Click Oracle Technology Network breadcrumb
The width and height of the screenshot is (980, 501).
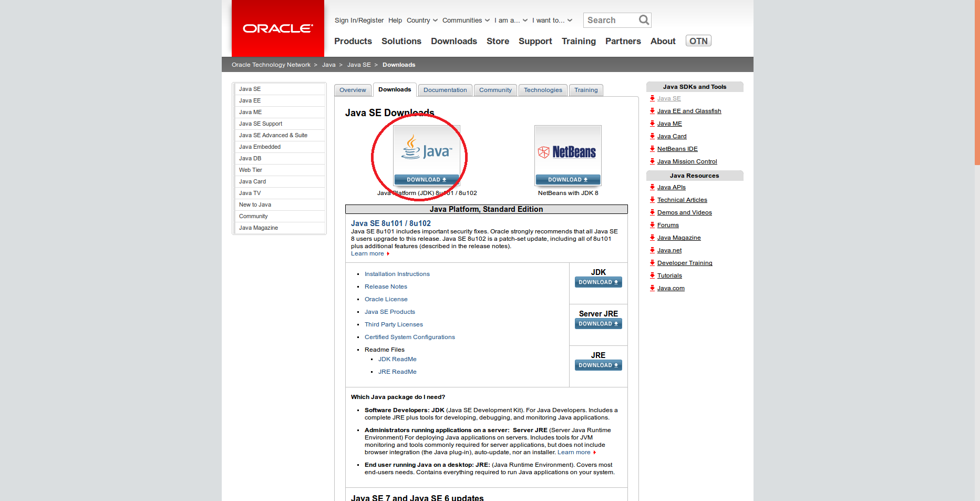coord(271,65)
